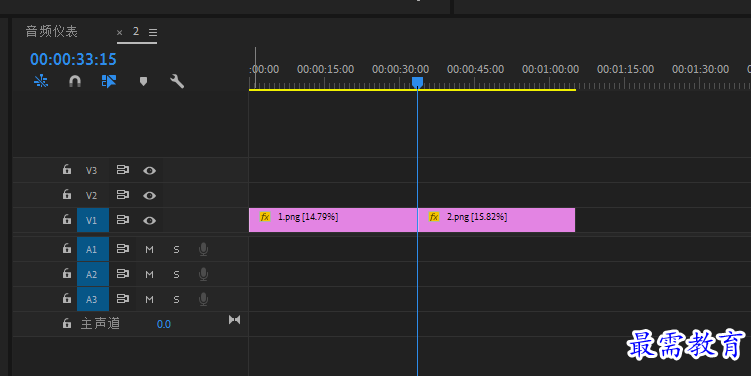The image size is (751, 376).
Task: Click ruler at 00:01:00:00
Action: pos(550,69)
